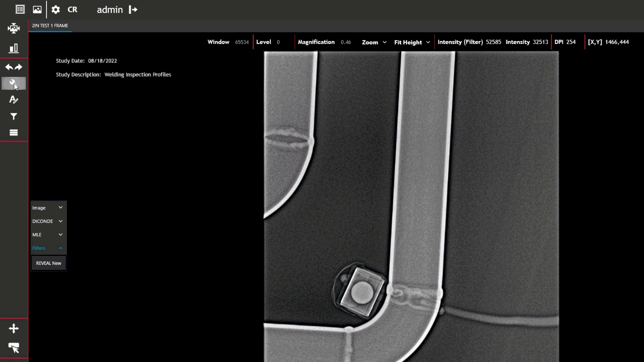Open the study list icon
Viewport: 644px width, 362px height.
tap(20, 9)
